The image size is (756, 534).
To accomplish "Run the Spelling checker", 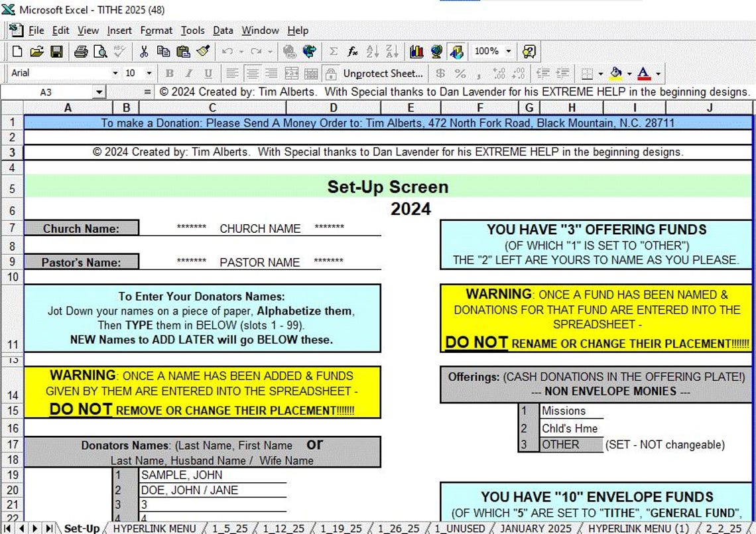I will click(121, 51).
